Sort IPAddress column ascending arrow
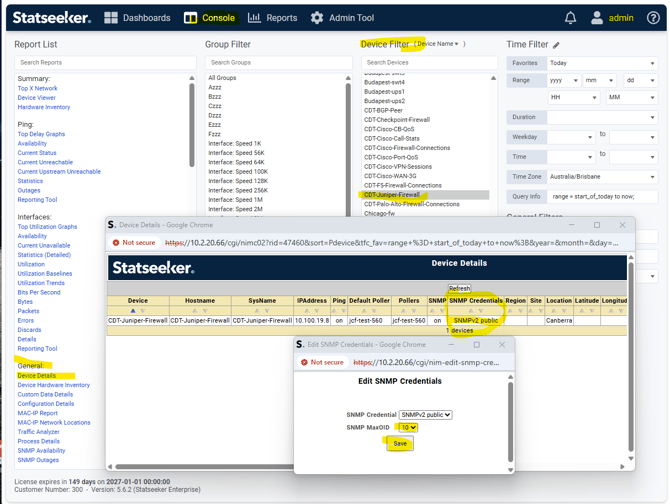The height and width of the screenshot is (504, 670). point(307,311)
